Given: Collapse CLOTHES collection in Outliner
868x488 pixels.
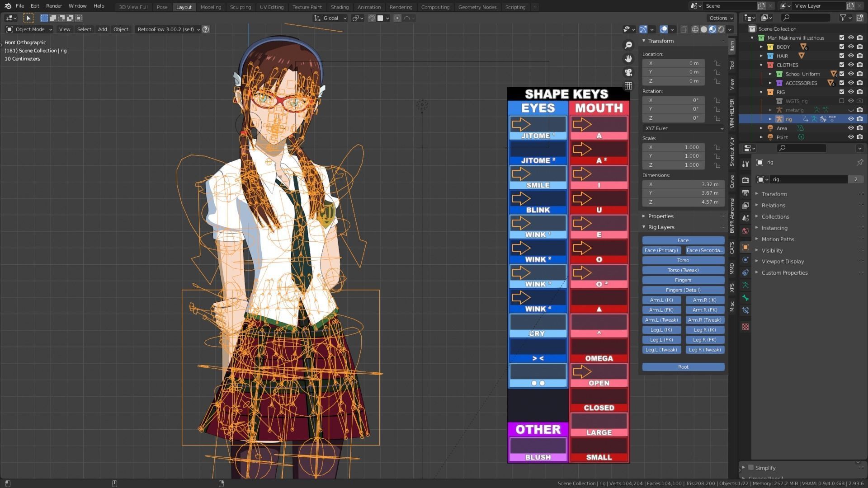Looking at the screenshot, I should pos(761,65).
